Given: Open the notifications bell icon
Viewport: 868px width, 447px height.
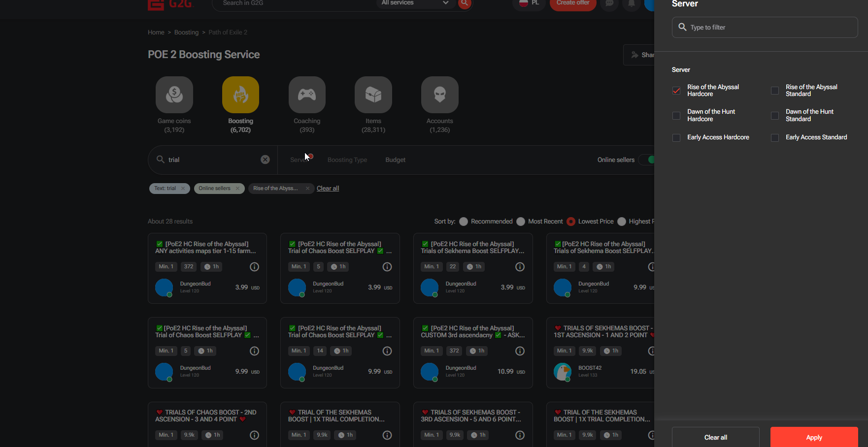Looking at the screenshot, I should [x=631, y=3].
